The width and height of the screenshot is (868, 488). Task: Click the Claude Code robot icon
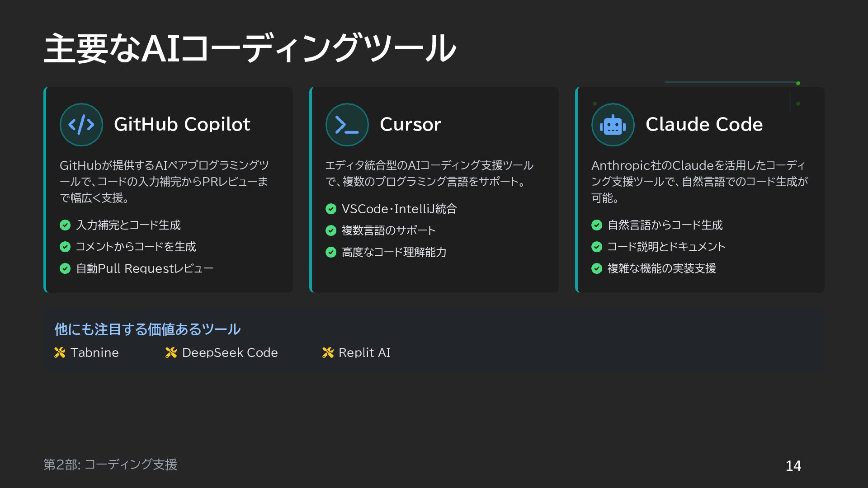[x=613, y=125]
